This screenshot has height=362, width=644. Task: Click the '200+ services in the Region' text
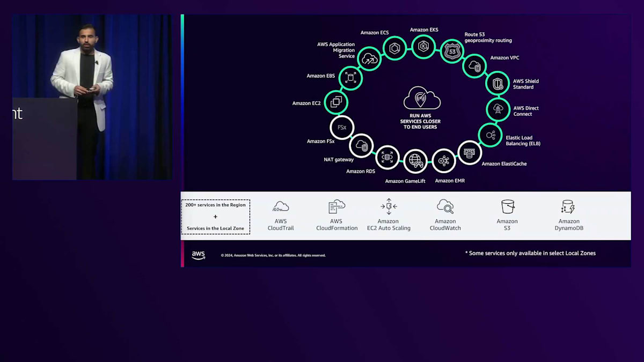[x=215, y=205]
